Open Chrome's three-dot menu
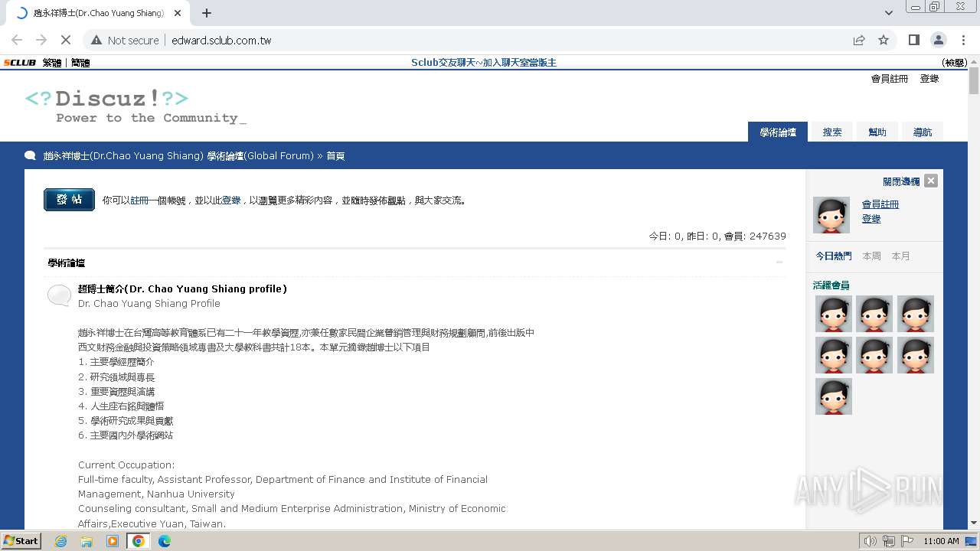The width and height of the screenshot is (980, 551). coord(962,40)
